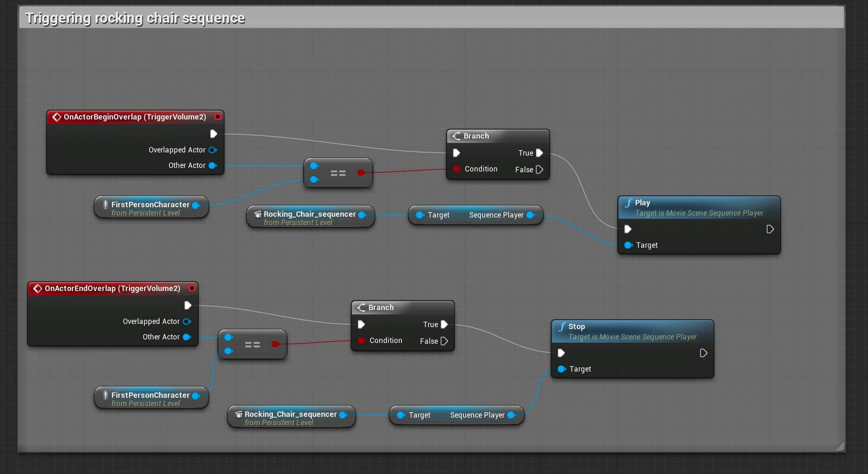
Task: Click the Other Actor pin on OnActorEndOverlap
Action: (x=187, y=337)
